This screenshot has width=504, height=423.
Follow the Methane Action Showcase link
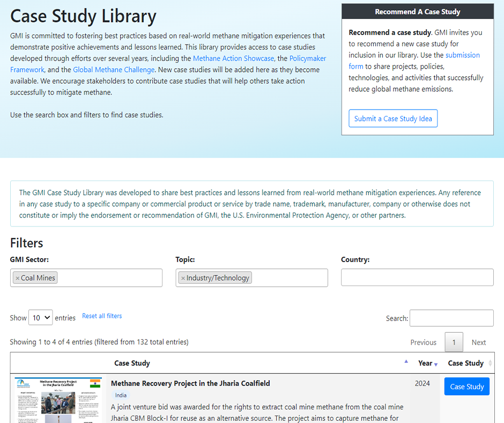(233, 59)
